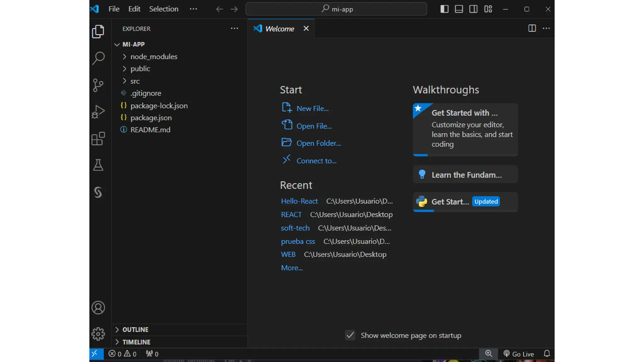
Task: Open the .gitignore file
Action: pyautogui.click(x=179, y=93)
